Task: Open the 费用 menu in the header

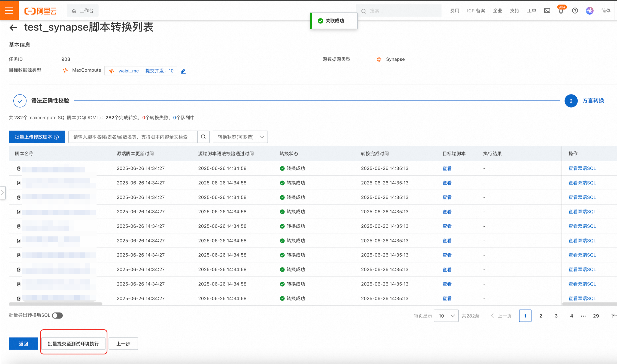Action: [x=455, y=10]
